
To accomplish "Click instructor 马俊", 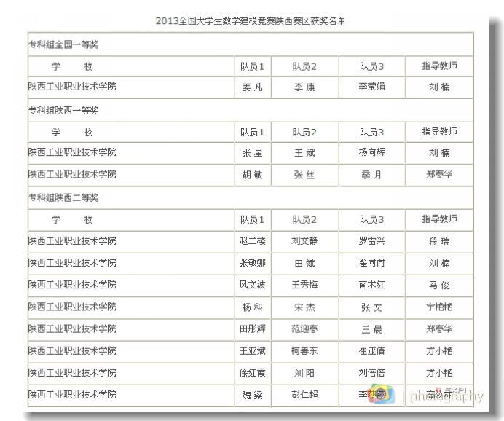I will (439, 286).
